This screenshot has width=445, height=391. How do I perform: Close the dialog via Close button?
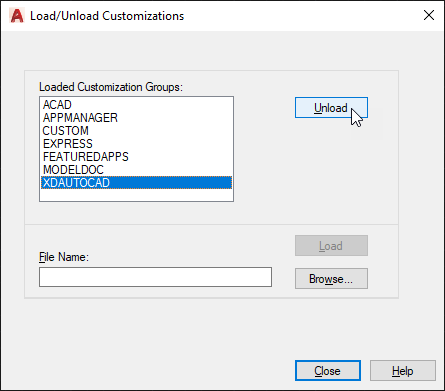pyautogui.click(x=328, y=370)
